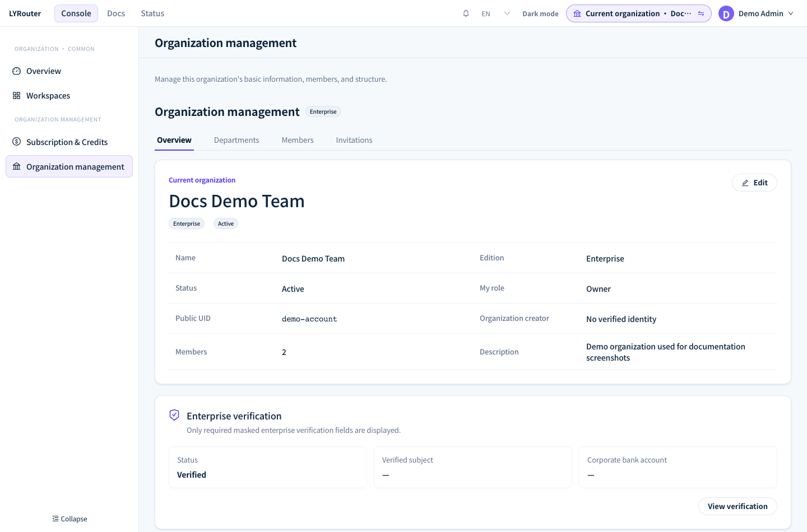Open Status in the top navigation
The height and width of the screenshot is (532, 807).
[x=152, y=13]
